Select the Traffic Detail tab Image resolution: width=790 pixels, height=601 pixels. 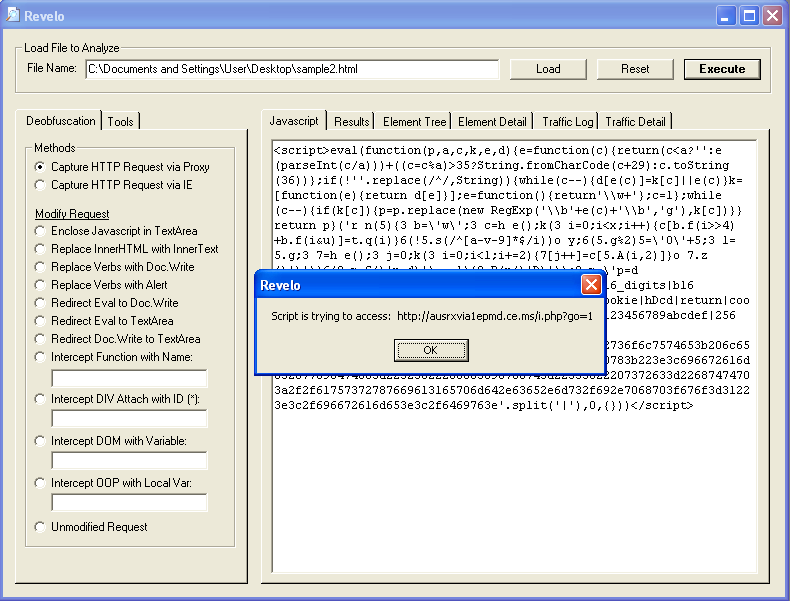tap(635, 122)
